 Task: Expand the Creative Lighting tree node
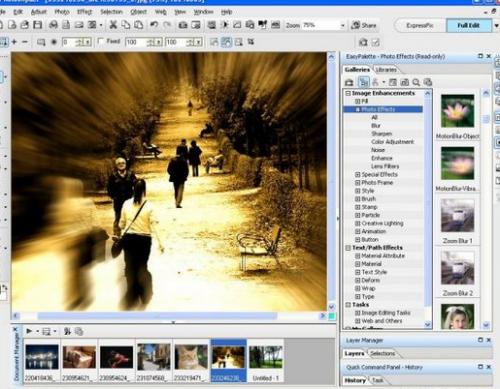pos(358,223)
